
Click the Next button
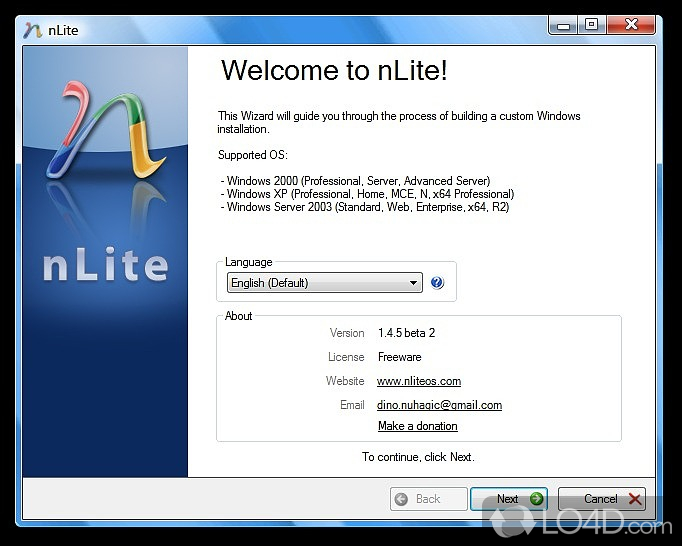(x=508, y=499)
